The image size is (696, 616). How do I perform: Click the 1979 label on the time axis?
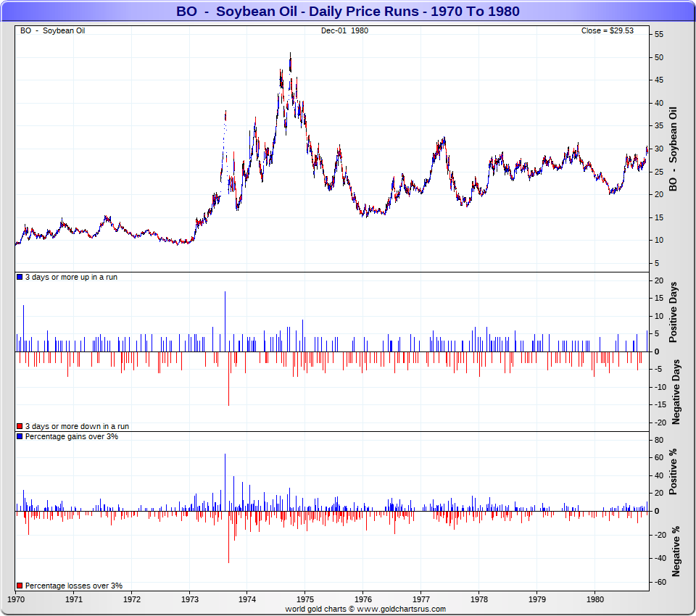pyautogui.click(x=537, y=599)
